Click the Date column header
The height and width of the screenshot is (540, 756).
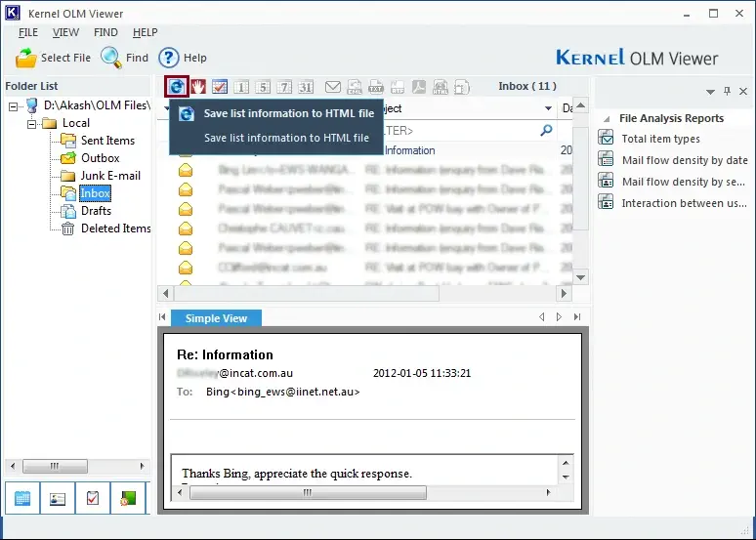pyautogui.click(x=567, y=108)
